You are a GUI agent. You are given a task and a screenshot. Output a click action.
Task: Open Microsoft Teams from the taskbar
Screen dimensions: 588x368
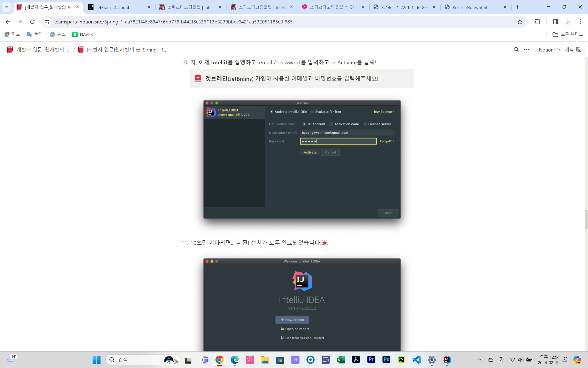[x=204, y=360]
